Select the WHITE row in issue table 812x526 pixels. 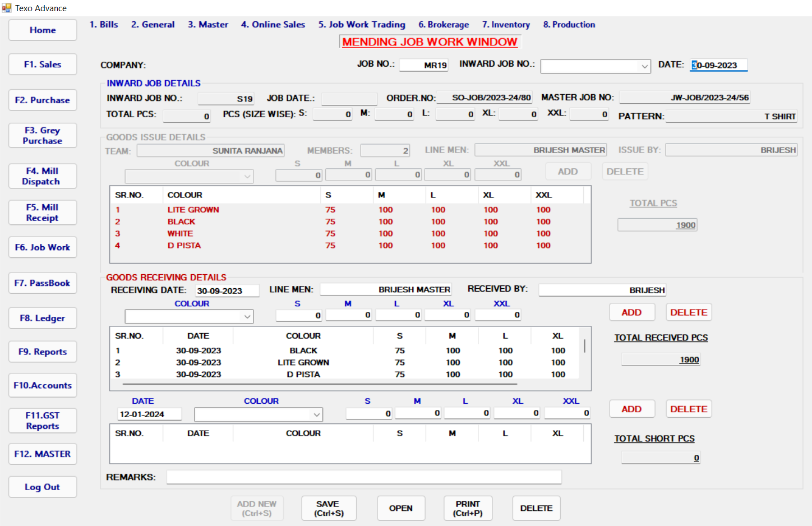pos(348,234)
